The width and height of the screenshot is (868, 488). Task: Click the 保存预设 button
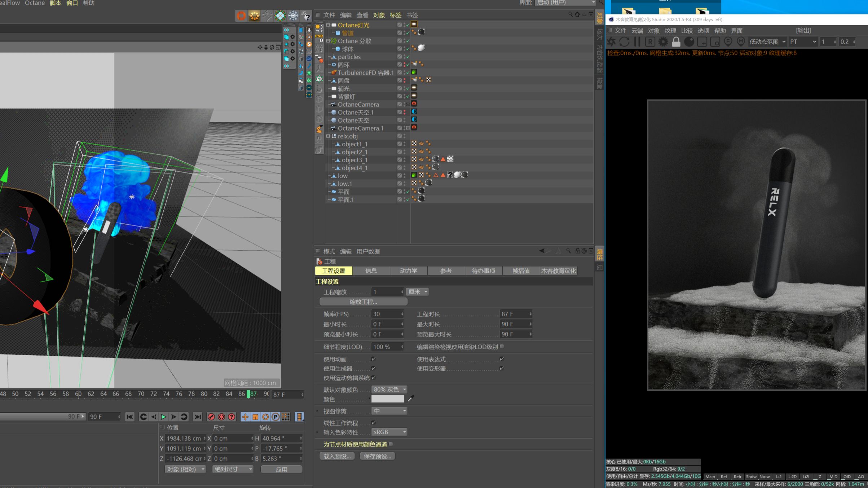(377, 456)
